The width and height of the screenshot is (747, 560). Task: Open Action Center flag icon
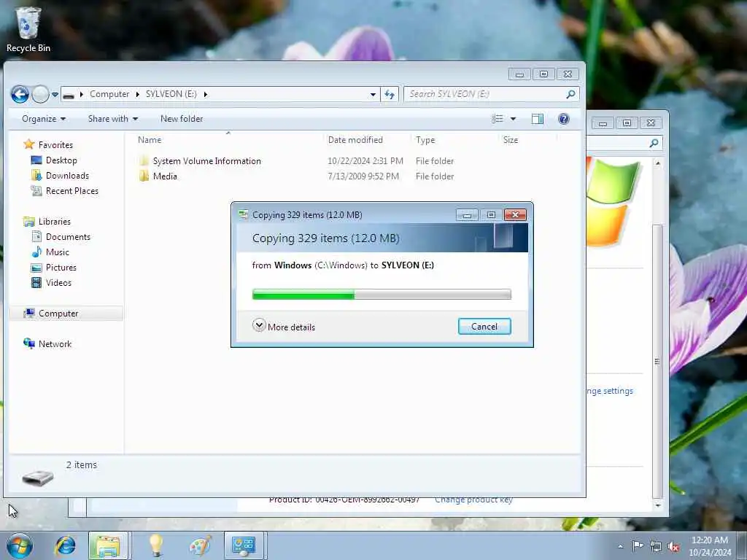[638, 546]
